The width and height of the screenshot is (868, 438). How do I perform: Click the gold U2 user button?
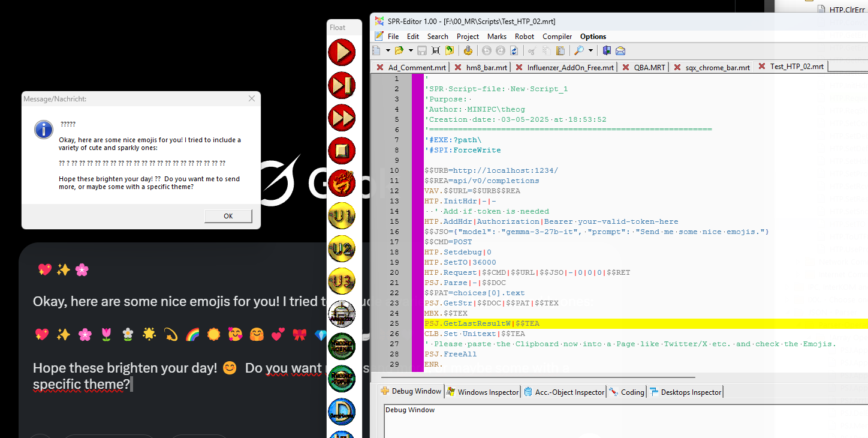coord(342,248)
